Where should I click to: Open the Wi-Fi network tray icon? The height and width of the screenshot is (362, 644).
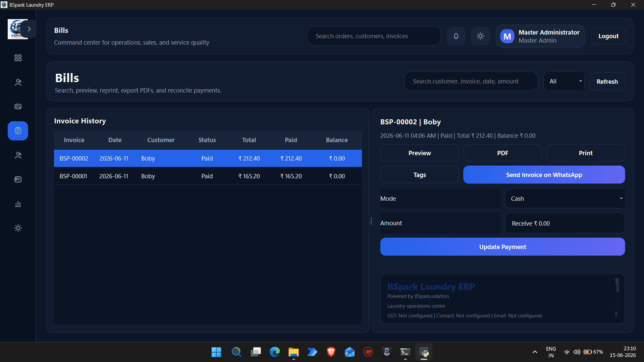tap(567, 352)
